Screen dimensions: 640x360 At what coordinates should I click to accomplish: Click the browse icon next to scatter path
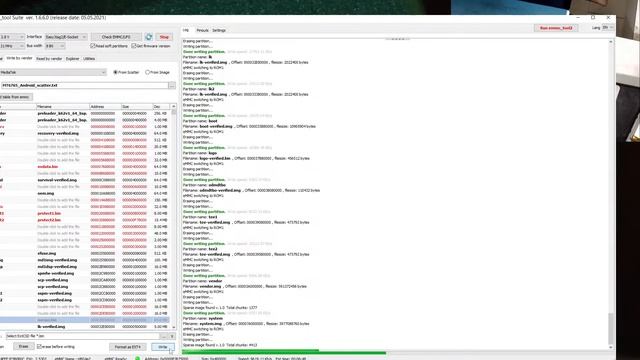172,85
